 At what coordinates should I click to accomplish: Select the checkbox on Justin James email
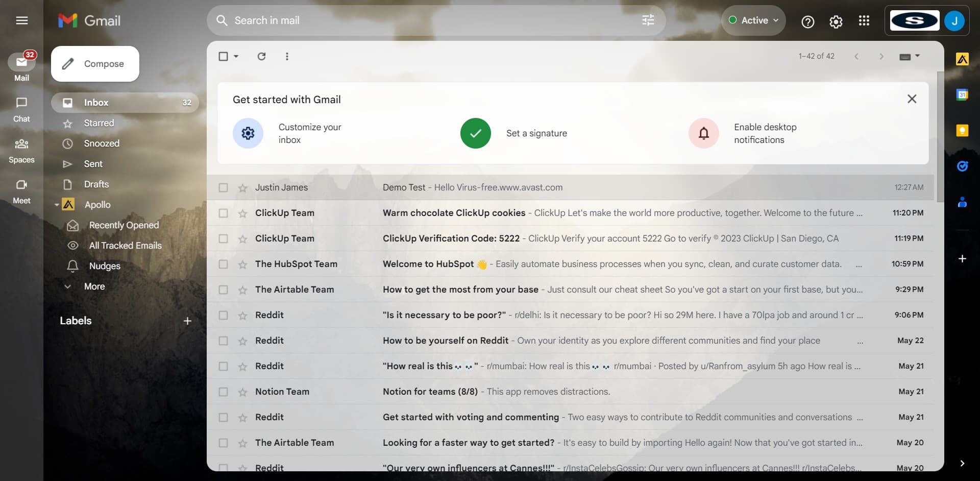pos(223,187)
